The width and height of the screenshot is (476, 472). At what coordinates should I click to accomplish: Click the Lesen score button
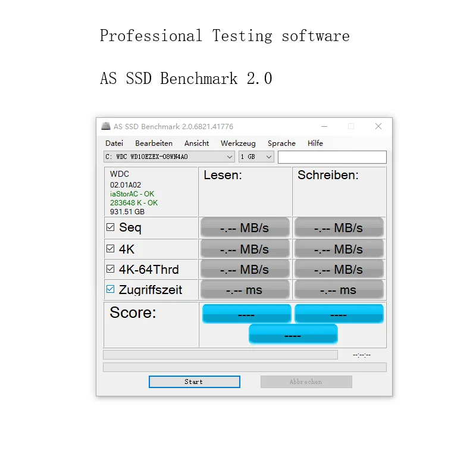coord(246,314)
